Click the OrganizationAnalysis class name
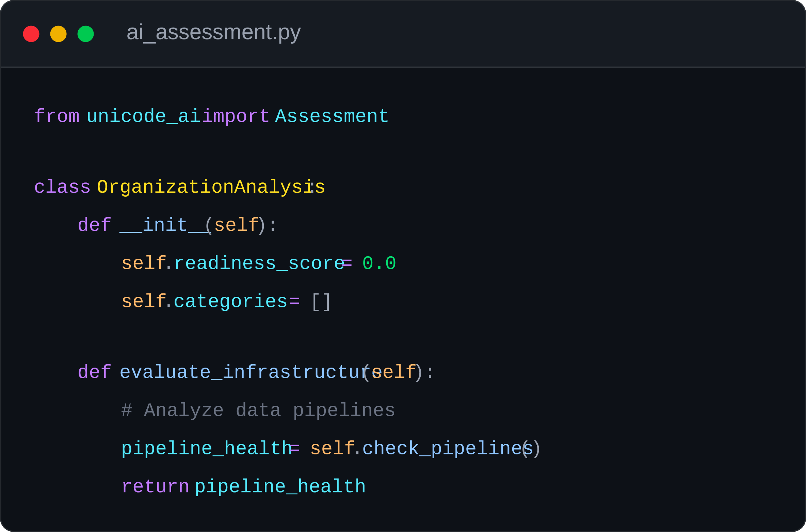The height and width of the screenshot is (532, 806). point(210,186)
